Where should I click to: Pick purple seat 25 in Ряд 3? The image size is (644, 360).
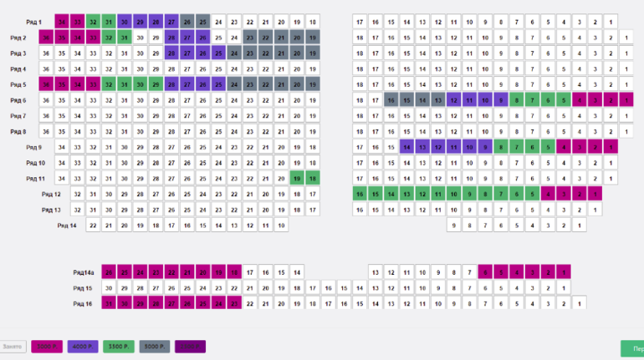click(x=218, y=53)
